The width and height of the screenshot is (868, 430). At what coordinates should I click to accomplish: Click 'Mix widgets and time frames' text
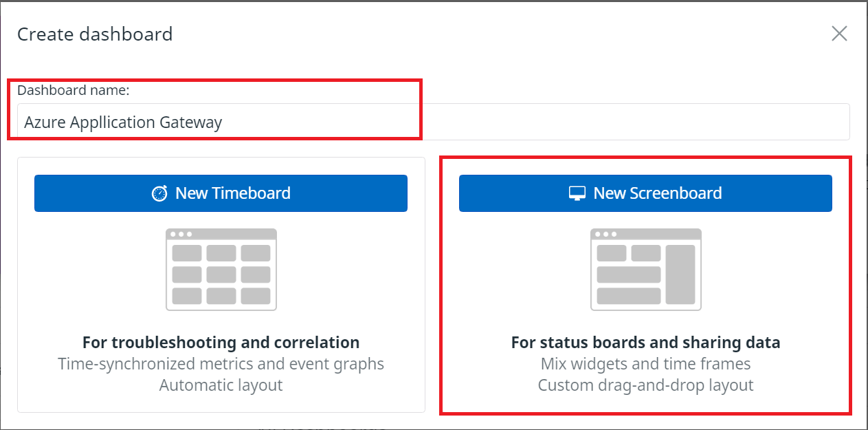tap(646, 363)
